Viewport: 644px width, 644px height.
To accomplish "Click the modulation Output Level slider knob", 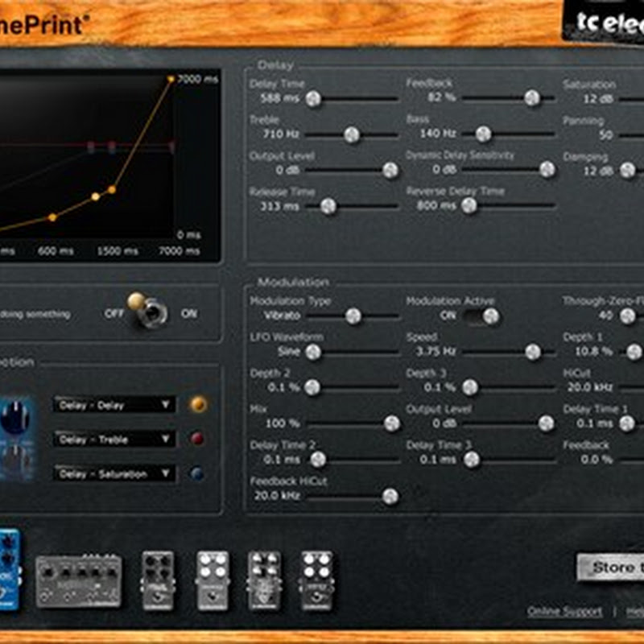I will (x=547, y=423).
